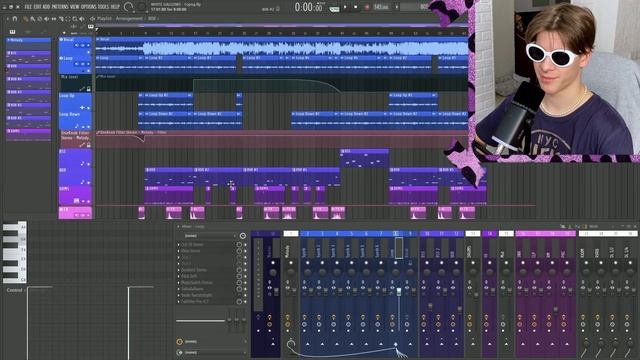Select the pink FX track header
This screenshot has height=360, width=640.
75,213
